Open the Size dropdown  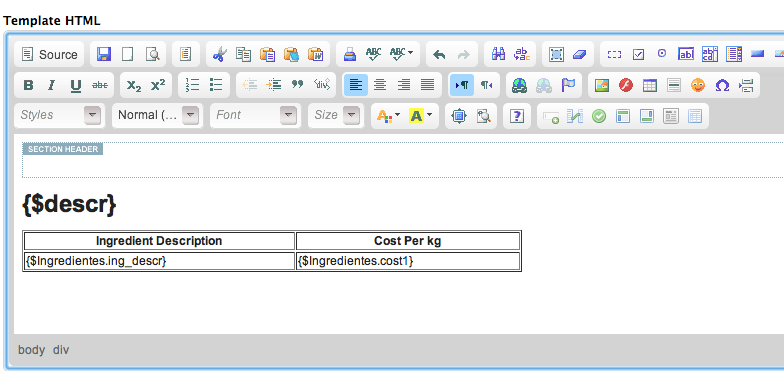tap(336, 116)
